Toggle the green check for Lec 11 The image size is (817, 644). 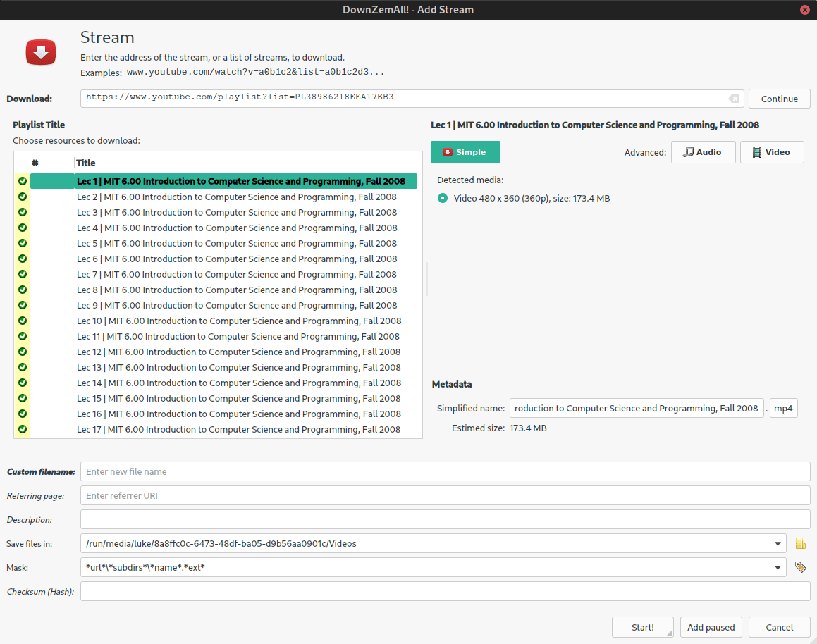click(x=23, y=336)
